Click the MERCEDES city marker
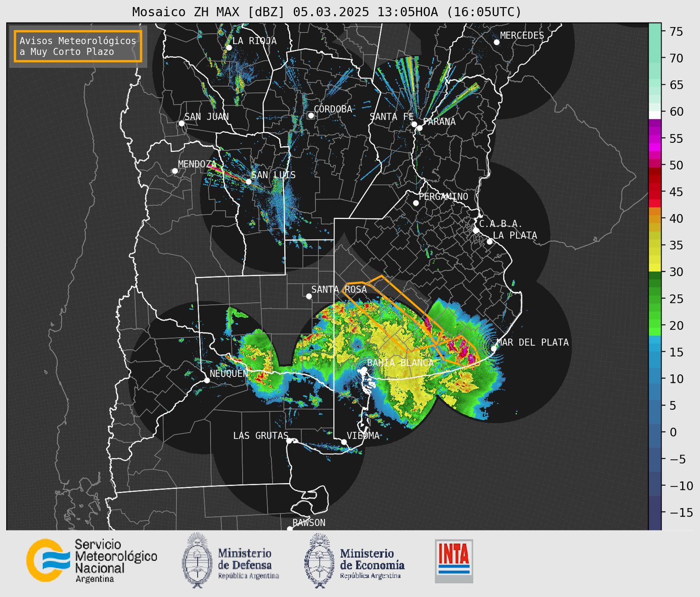The image size is (700, 597). click(x=496, y=42)
